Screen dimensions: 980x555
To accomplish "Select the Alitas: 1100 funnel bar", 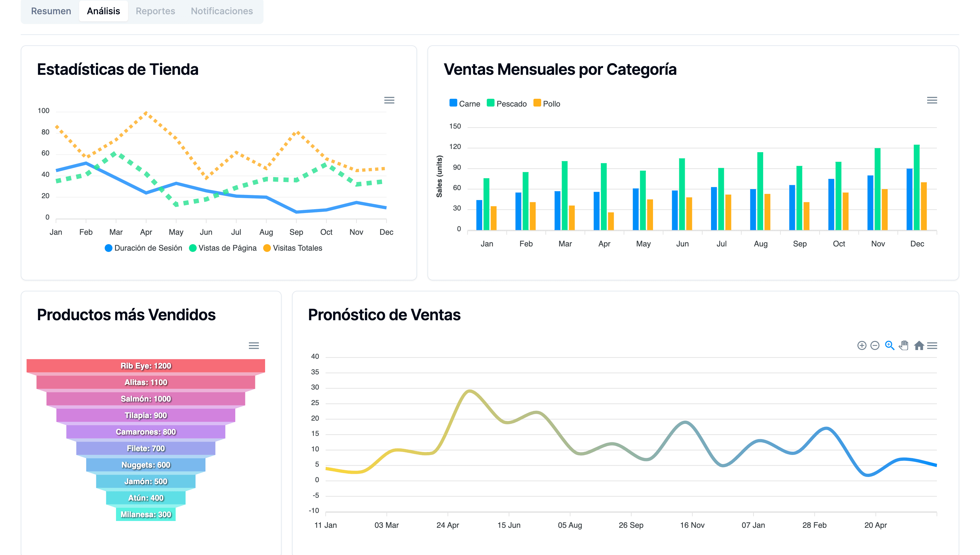I will (146, 382).
